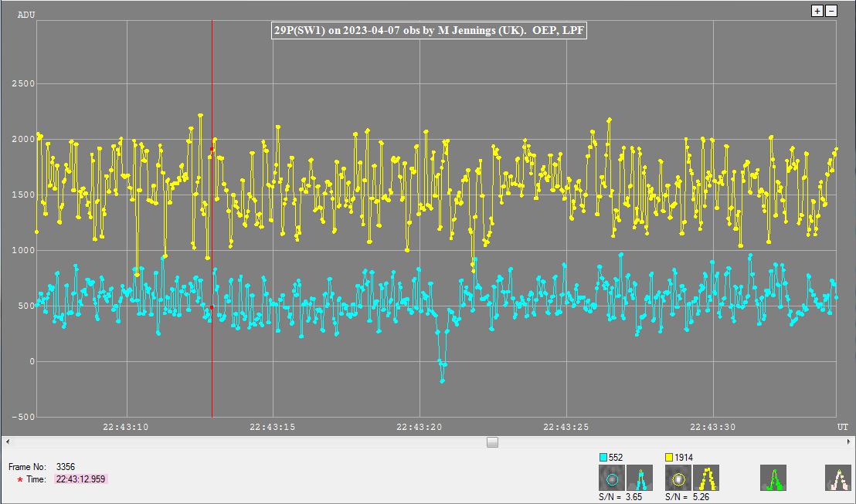Click the yellow color swatch beside 1914

(x=670, y=458)
